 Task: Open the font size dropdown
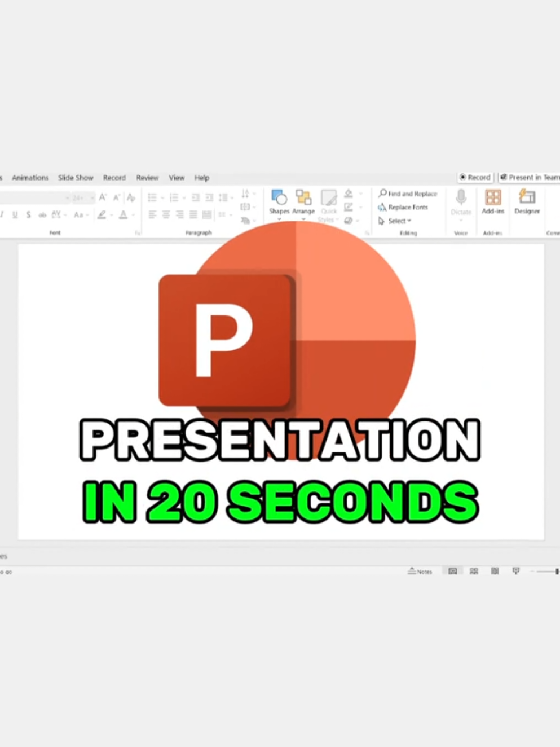[92, 198]
